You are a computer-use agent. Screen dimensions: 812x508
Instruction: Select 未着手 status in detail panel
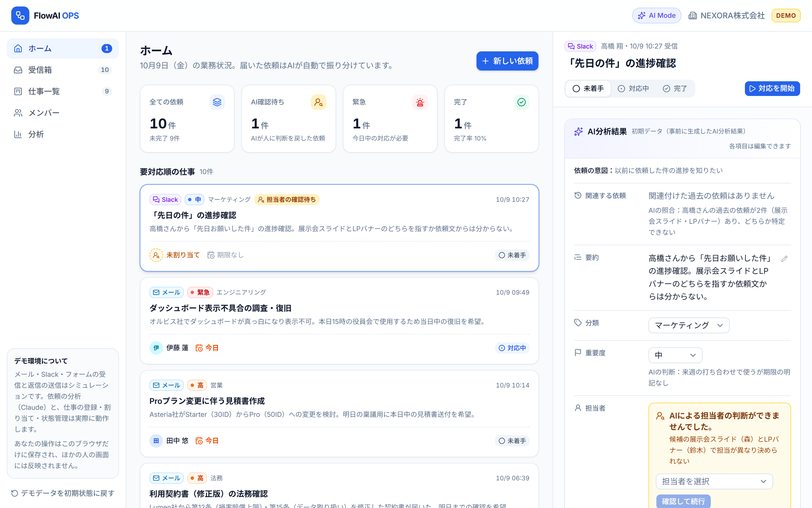click(588, 88)
